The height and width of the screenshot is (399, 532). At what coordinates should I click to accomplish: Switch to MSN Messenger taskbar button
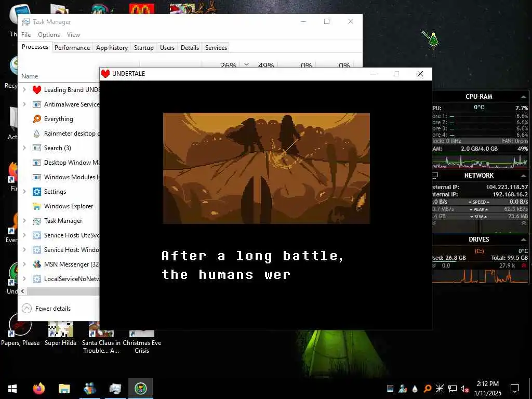click(x=89, y=389)
